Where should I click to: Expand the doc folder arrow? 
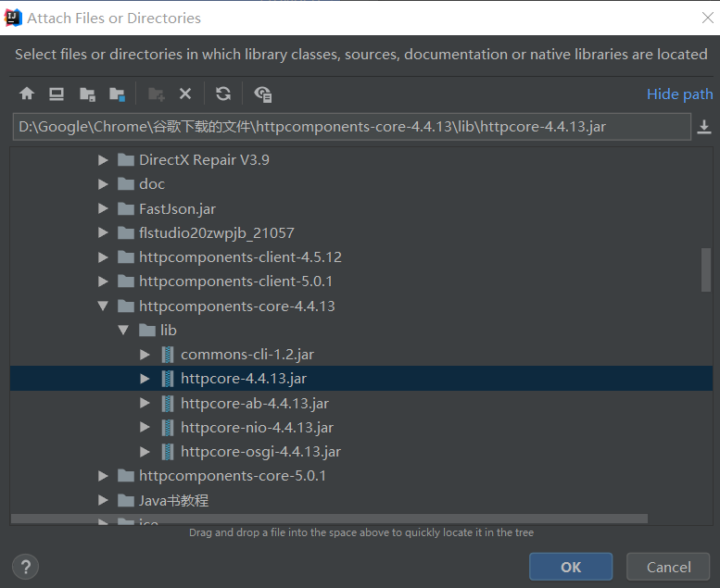pos(103,184)
